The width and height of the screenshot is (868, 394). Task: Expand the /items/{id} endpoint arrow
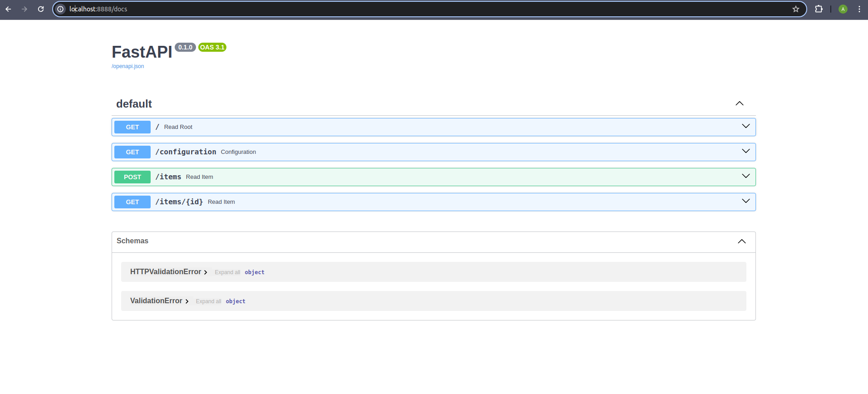[746, 201]
